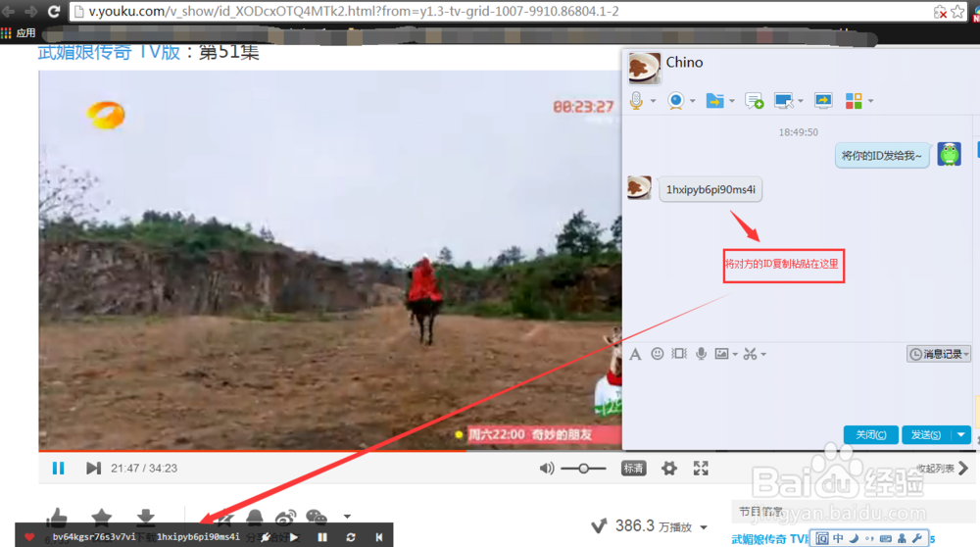Click the pasted ID 1hxipyb6pi90ms4i field
Viewport: 980px width, 547px height.
[198, 537]
